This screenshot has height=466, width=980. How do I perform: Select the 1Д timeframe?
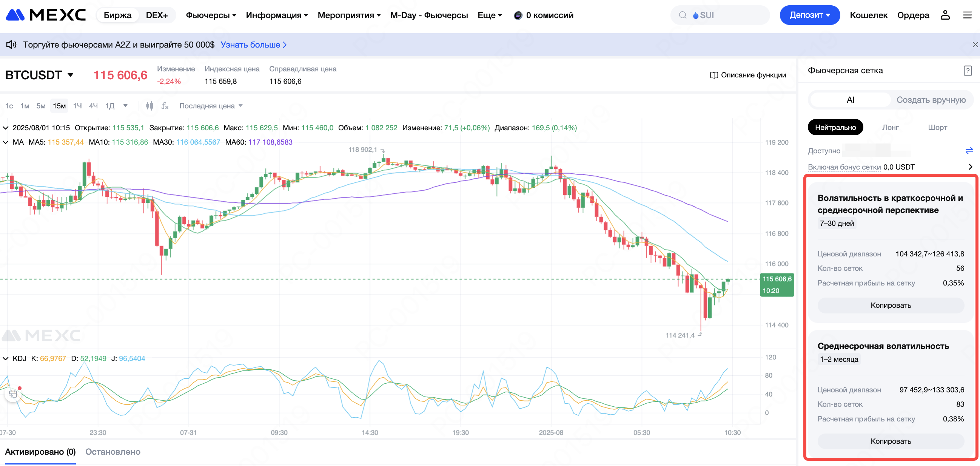(x=109, y=106)
